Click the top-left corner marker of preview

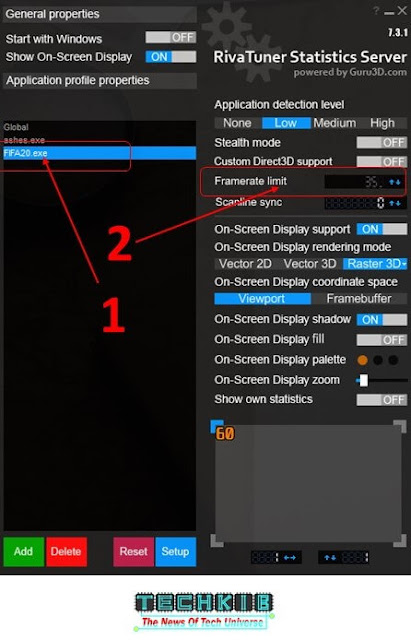click(217, 426)
